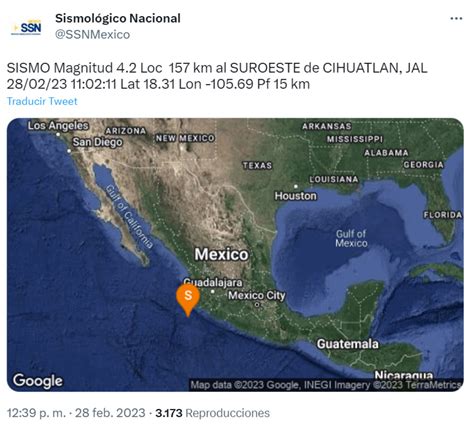Click the Gulf of Mexico label
The width and height of the screenshot is (474, 428).
pos(351,238)
